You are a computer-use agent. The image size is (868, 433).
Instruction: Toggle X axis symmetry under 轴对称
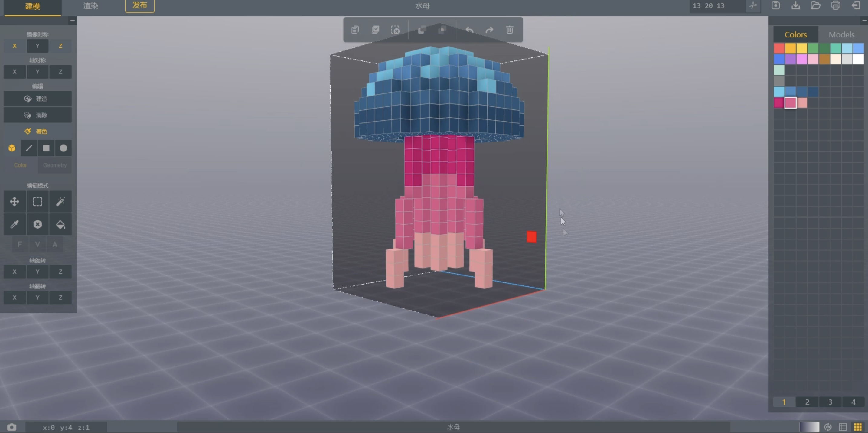pos(15,72)
